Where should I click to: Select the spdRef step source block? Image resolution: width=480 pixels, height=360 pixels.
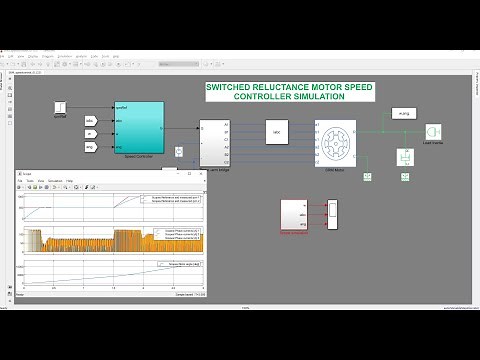60,107
